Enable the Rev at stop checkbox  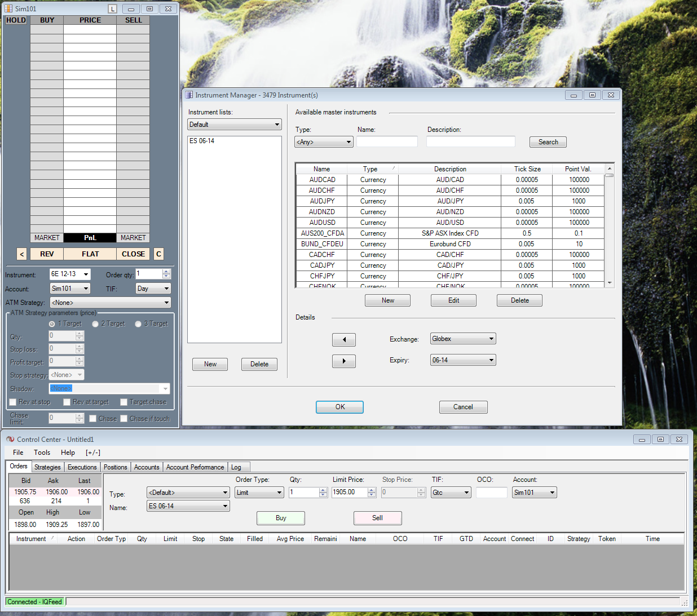click(12, 402)
